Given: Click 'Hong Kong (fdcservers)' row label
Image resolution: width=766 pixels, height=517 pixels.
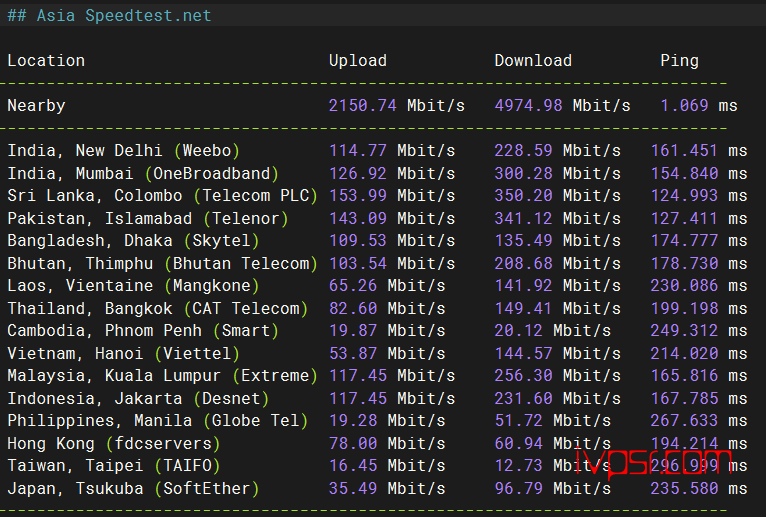Looking at the screenshot, I should tap(114, 444).
